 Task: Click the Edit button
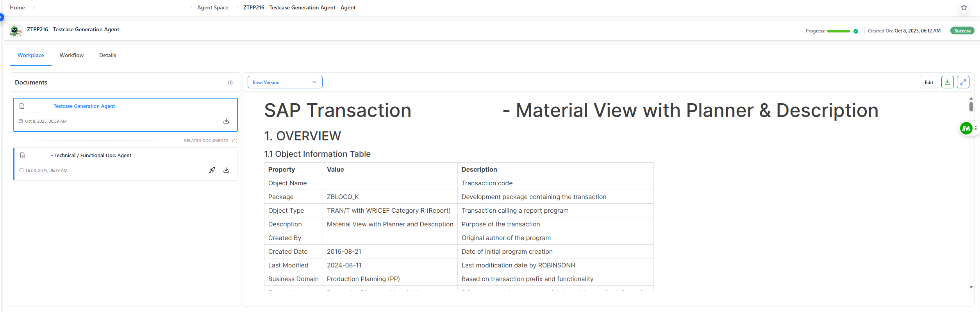coord(928,82)
